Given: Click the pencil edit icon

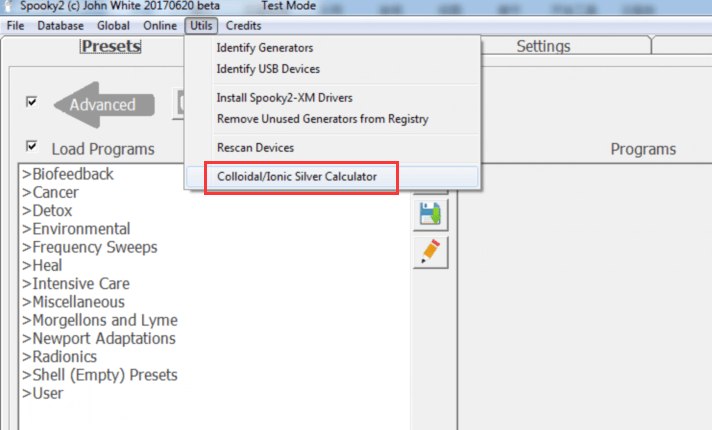Looking at the screenshot, I should (x=432, y=252).
